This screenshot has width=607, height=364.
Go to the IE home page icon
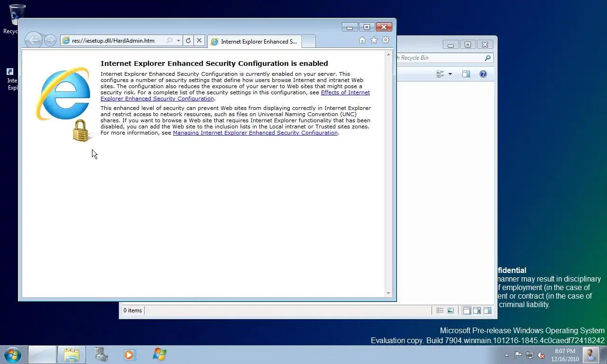(x=362, y=40)
